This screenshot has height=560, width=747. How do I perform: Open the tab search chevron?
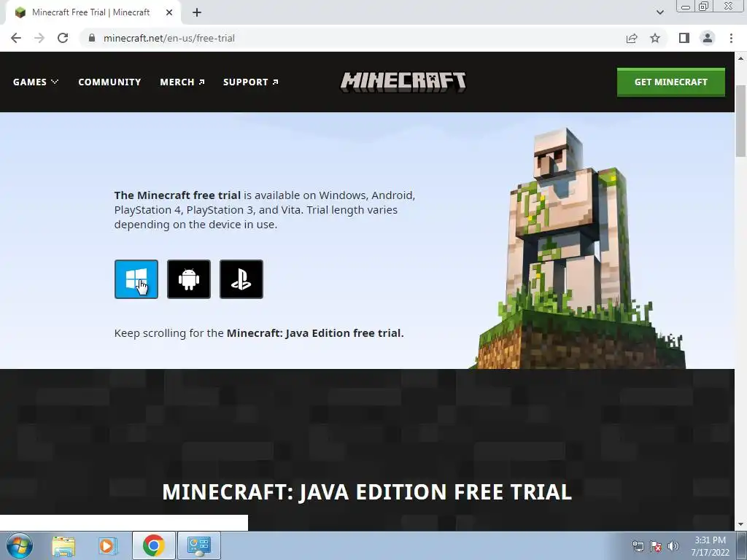(x=659, y=12)
